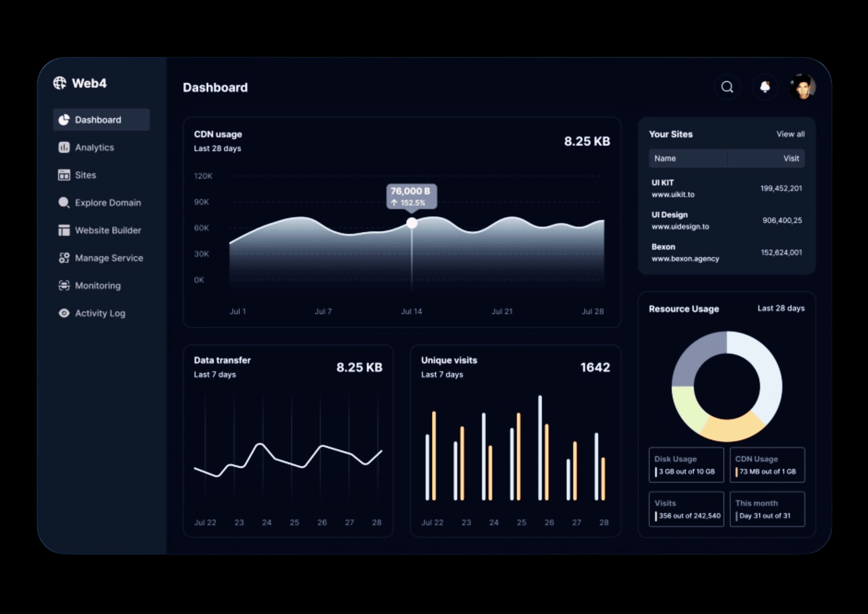Open the www.uikit.to site link
Image resolution: width=868 pixels, height=614 pixels.
tap(673, 195)
